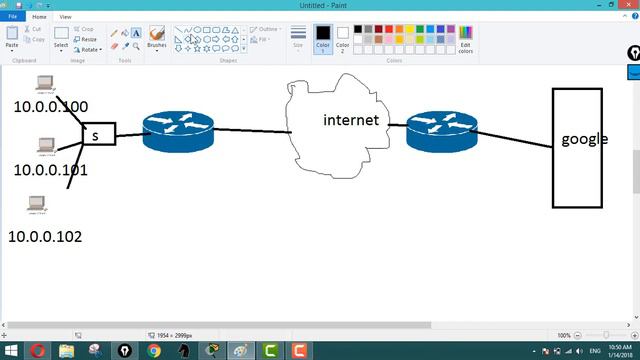640x360 pixels.
Task: Click the Brushes tool icon
Action: point(157,33)
